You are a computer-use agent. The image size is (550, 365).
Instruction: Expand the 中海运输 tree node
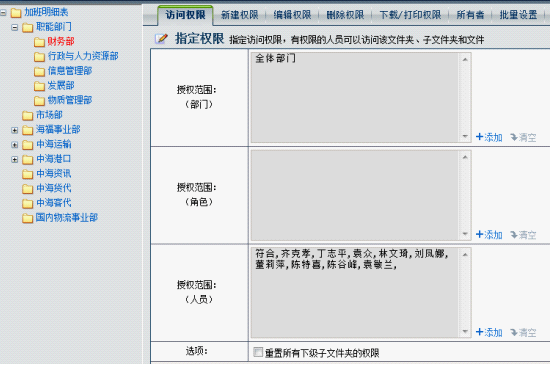(x=14, y=145)
